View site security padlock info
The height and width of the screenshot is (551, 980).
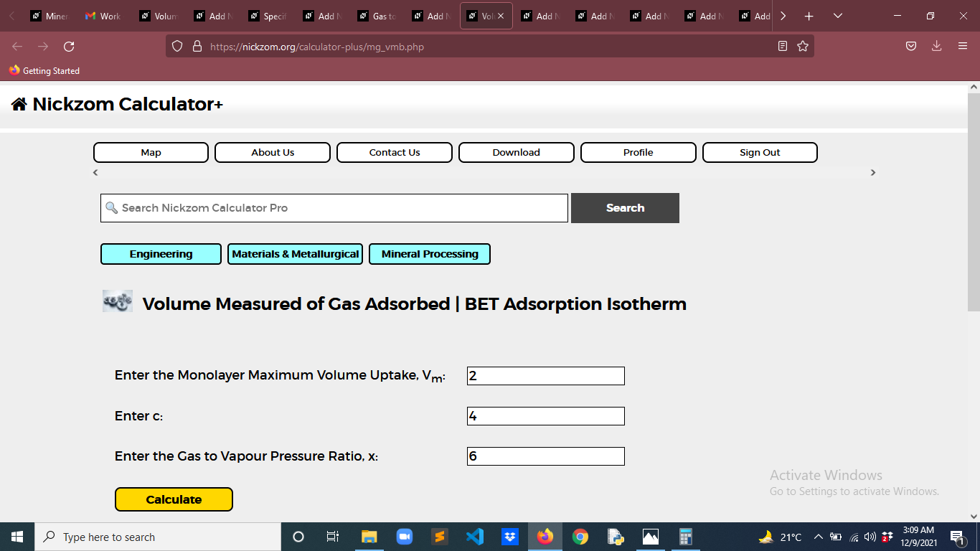click(197, 47)
